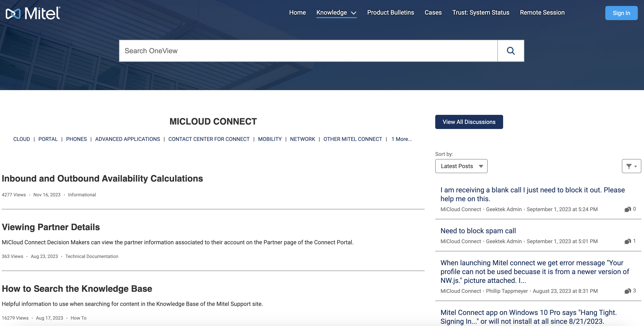Viewport: 644px width, 326px height.
Task: Click View All Discussions button
Action: point(469,122)
